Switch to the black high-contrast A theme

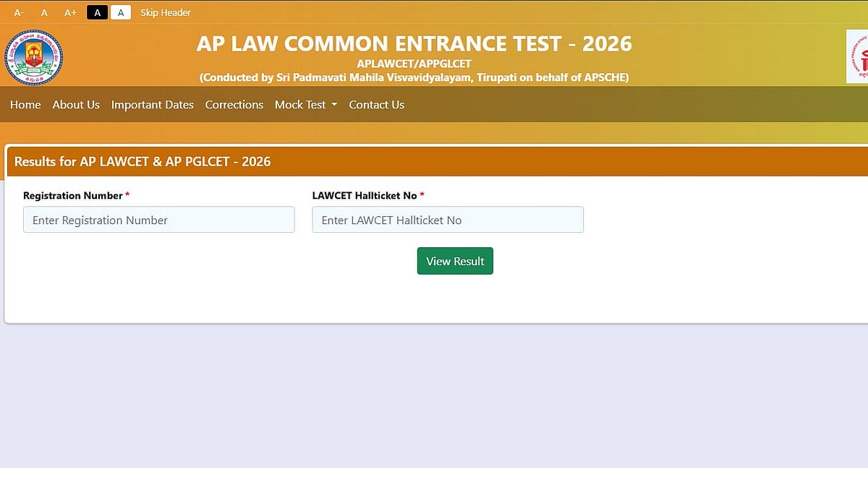click(97, 12)
